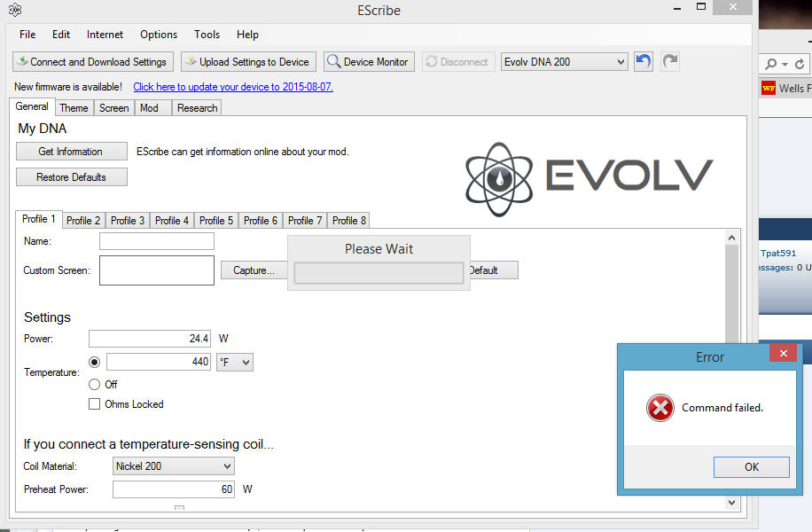Screen dimensions: 812x532
Task: Select the temperature enabled radio button
Action: [x=95, y=362]
